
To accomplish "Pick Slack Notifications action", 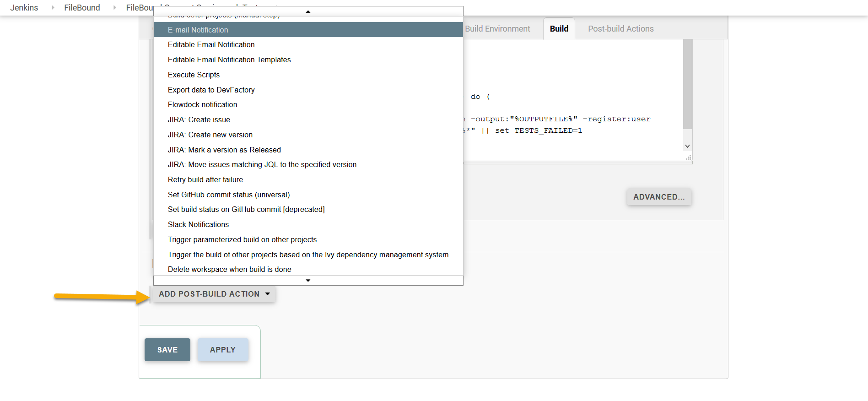I will pos(308,224).
